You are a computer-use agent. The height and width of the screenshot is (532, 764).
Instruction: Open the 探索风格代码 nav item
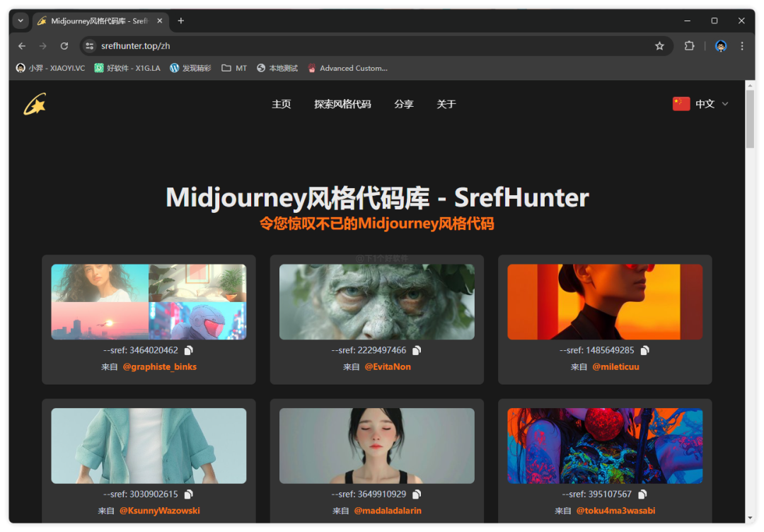point(342,104)
